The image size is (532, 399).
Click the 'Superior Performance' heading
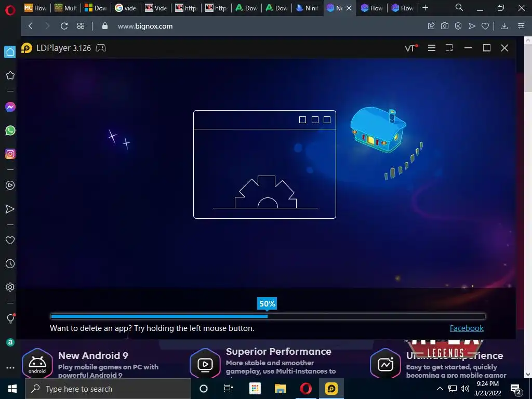(278, 352)
